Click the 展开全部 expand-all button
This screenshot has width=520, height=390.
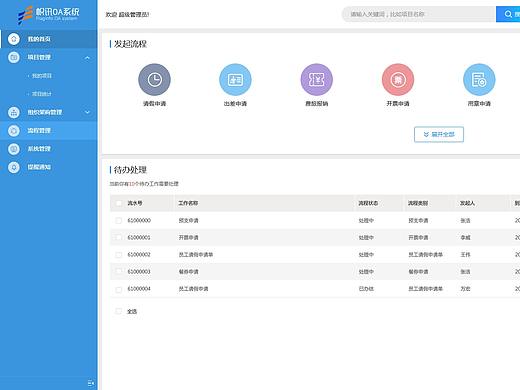point(439,134)
